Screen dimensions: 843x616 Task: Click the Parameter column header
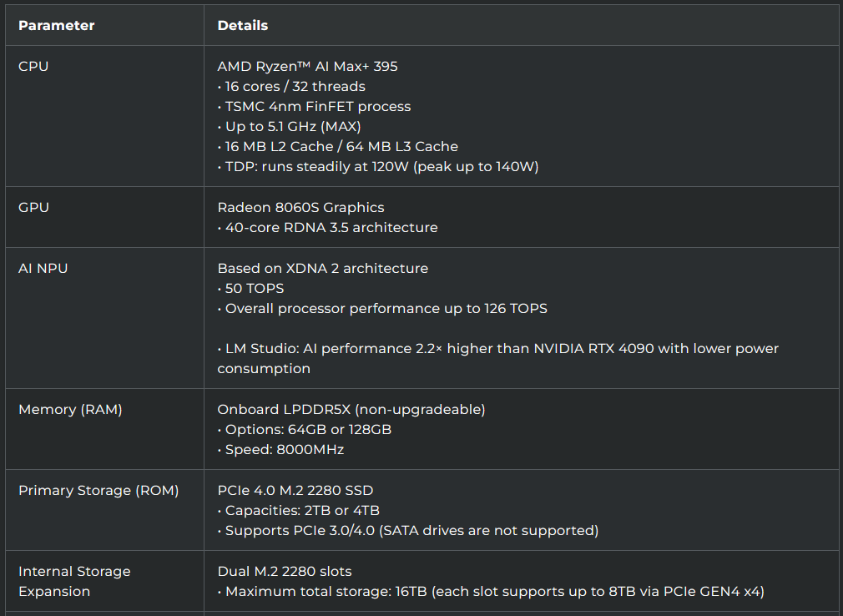coord(56,25)
